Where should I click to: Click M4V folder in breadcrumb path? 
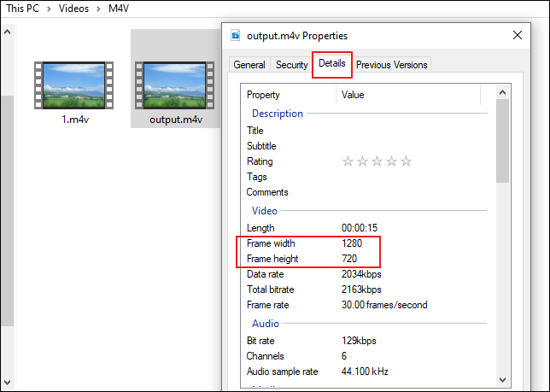(x=119, y=9)
